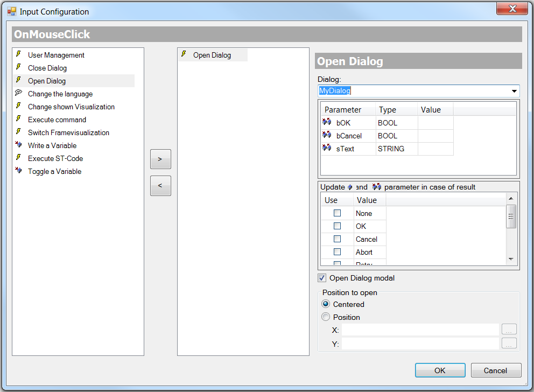
Task: Click the Type column header
Action: pos(397,110)
